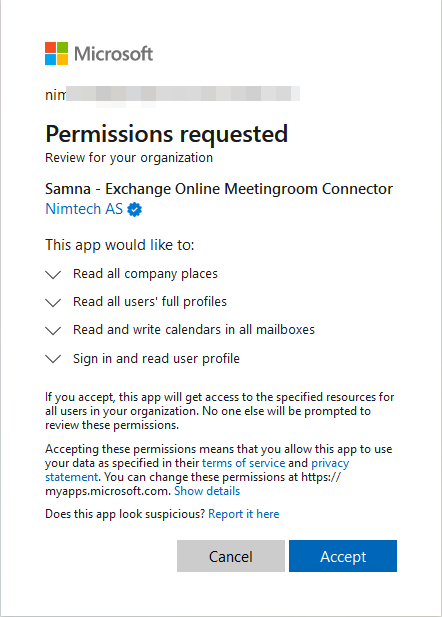Click the blue Accept button
The image size is (442, 617).
pyautogui.click(x=343, y=556)
